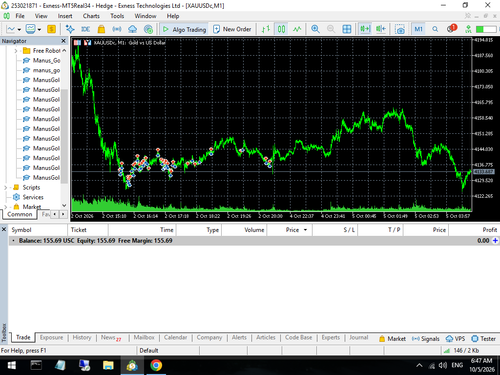500x375 pixels.
Task: Open the Insert menu
Action: 65,16
